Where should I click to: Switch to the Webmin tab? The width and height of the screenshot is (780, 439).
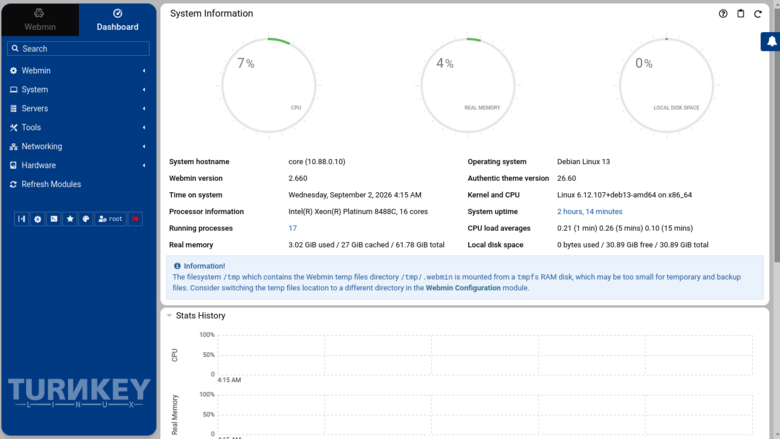40,20
